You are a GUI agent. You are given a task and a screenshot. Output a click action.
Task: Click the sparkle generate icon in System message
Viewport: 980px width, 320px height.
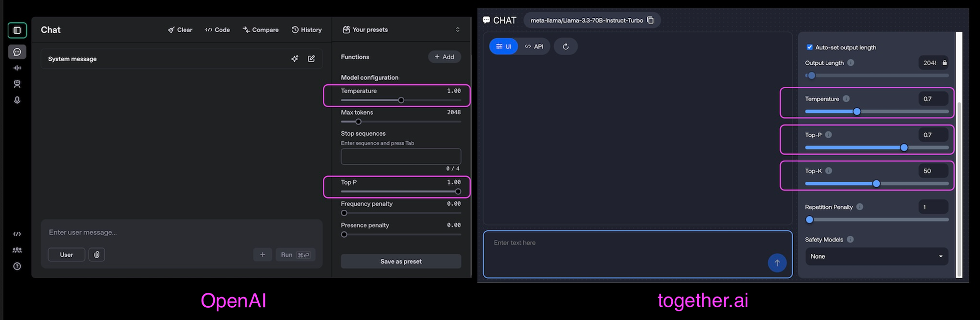[x=295, y=59]
